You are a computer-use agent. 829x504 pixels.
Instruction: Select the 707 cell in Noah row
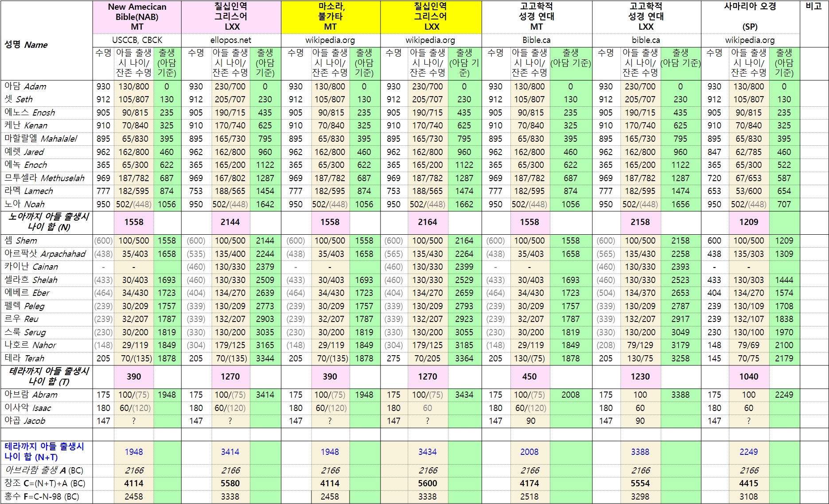pos(784,204)
